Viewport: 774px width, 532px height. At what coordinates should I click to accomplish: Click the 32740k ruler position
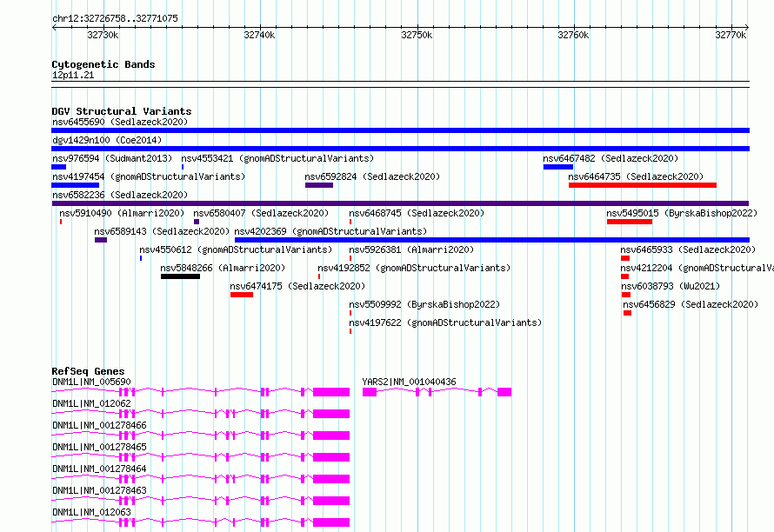coord(260,35)
